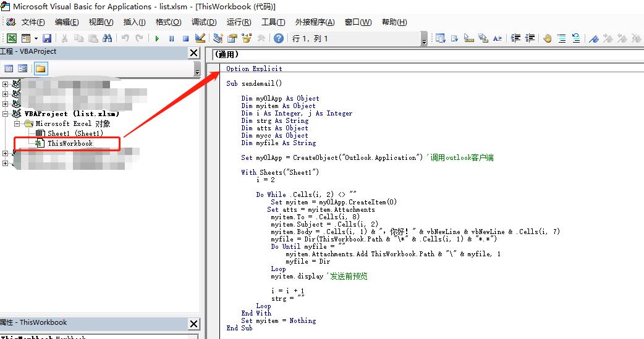This screenshot has height=339, width=644.
Task: Select Sheet1 (Sheet1) in project tree
Action: (75, 133)
